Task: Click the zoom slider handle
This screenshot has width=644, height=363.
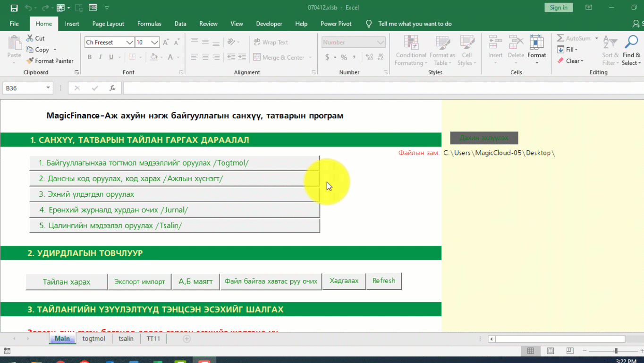Action: click(x=616, y=351)
